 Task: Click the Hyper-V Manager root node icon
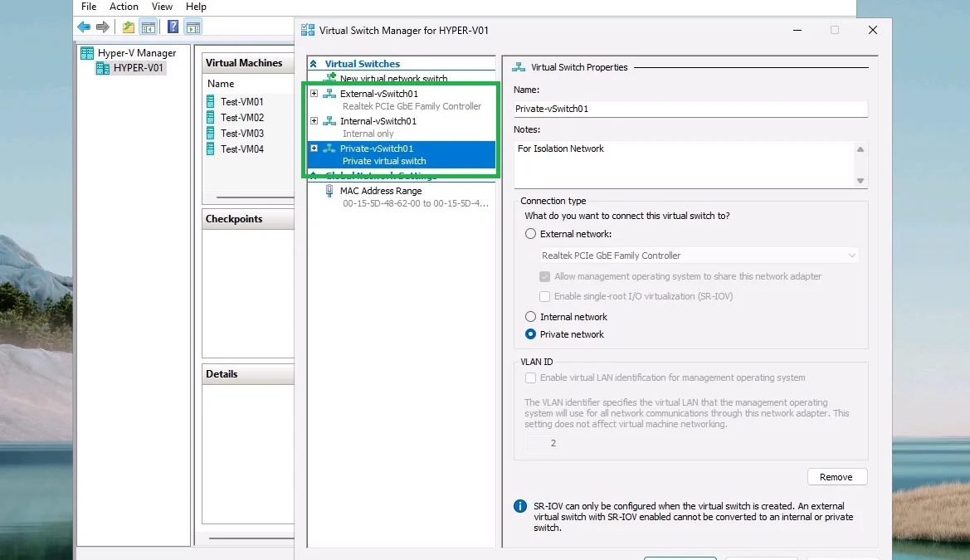[x=87, y=53]
